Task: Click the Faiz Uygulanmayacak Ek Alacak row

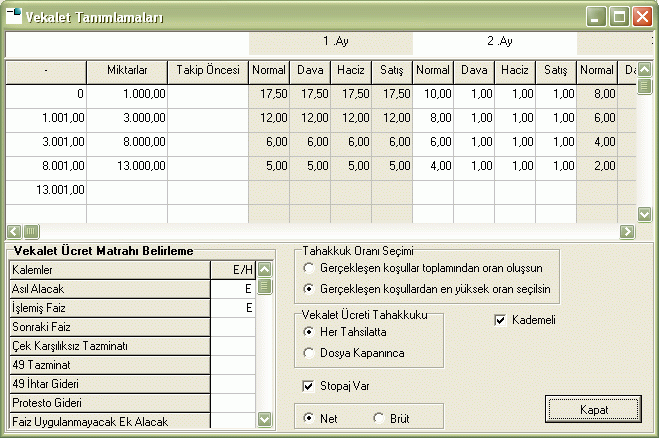Action: pos(110,421)
